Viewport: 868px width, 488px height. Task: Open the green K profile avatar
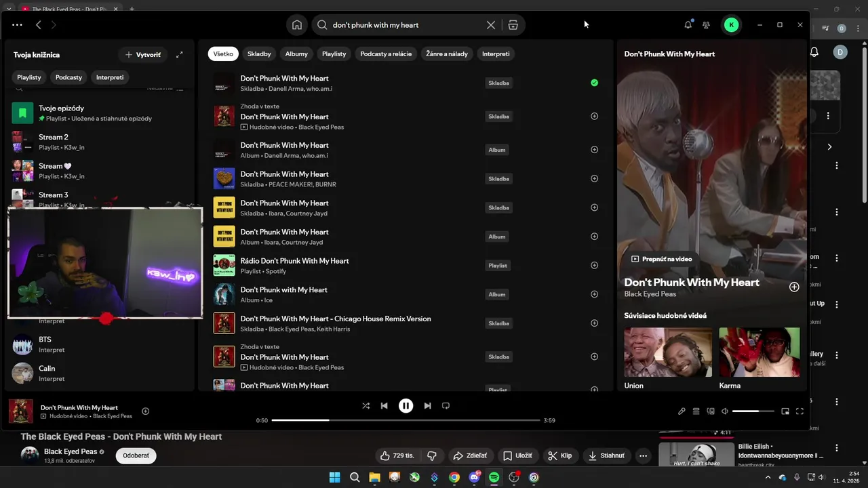pos(731,25)
